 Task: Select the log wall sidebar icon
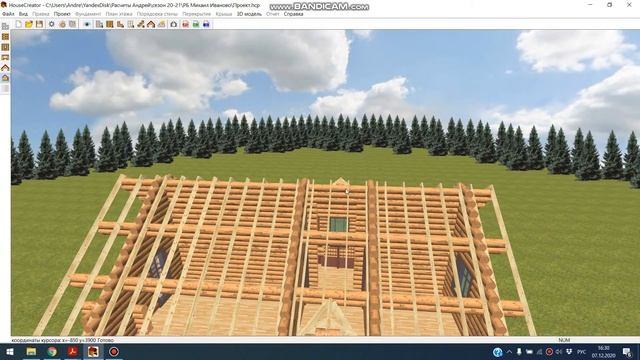coord(5,37)
